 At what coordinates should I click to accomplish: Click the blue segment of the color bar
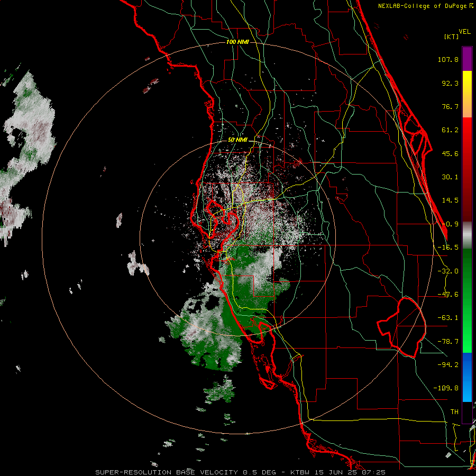(x=467, y=377)
